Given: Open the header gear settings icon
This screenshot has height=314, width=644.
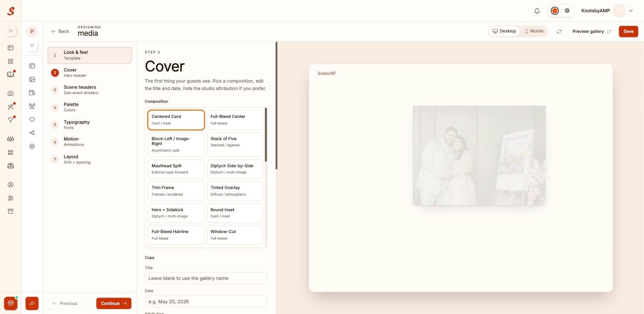Looking at the screenshot, I should 567,11.
